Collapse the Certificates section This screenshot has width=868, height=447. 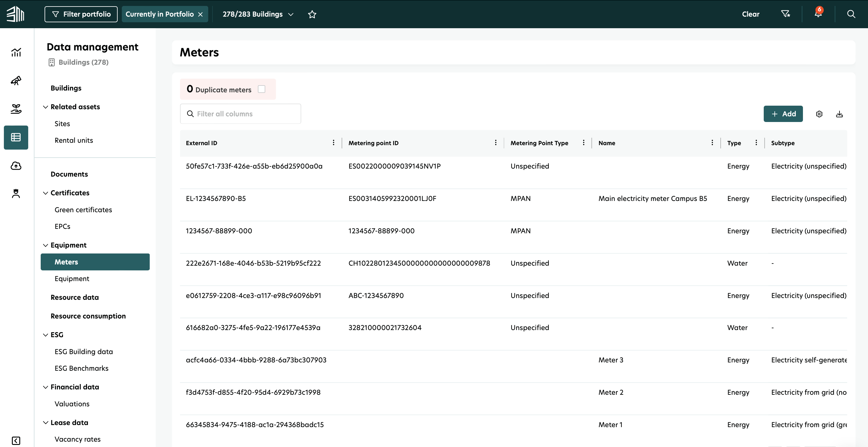(45, 193)
